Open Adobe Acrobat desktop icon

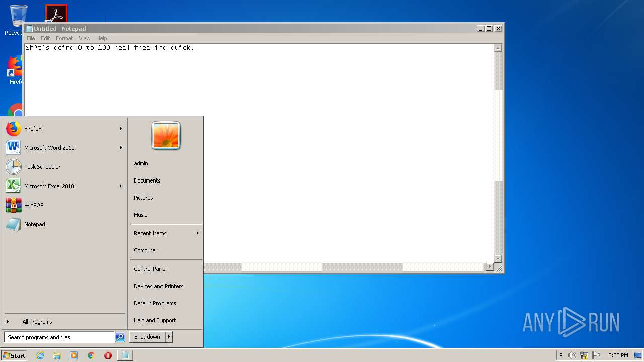56,14
